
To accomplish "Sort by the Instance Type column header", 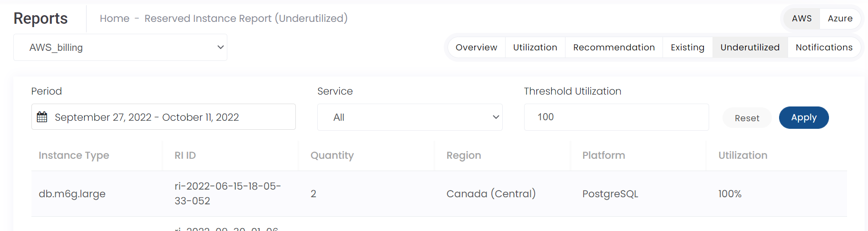I will 74,155.
